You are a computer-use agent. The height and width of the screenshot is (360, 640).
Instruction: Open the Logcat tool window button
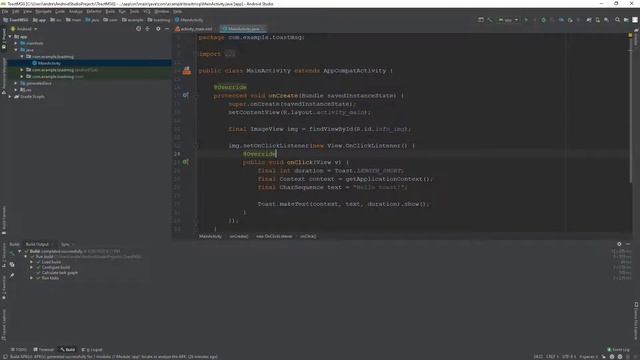tap(92, 349)
